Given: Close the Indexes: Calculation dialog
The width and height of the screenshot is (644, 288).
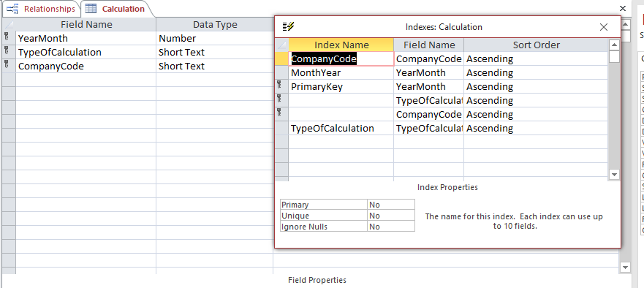Looking at the screenshot, I should pyautogui.click(x=603, y=27).
